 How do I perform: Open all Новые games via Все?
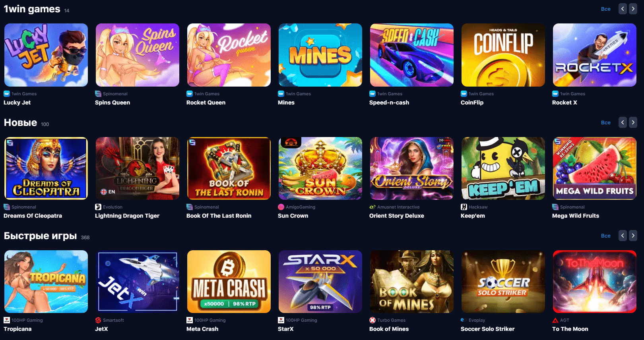pos(606,122)
